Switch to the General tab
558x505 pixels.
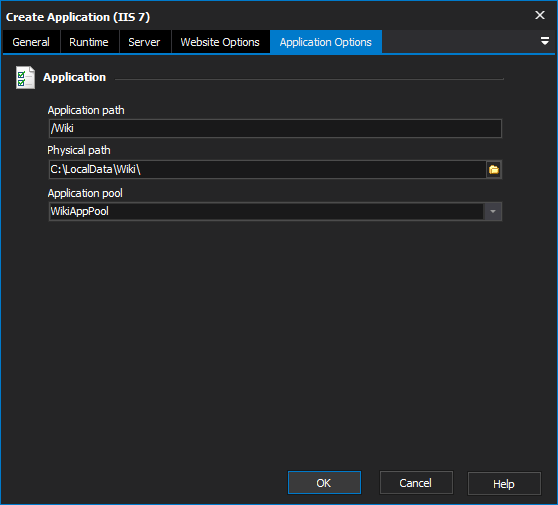pos(31,42)
